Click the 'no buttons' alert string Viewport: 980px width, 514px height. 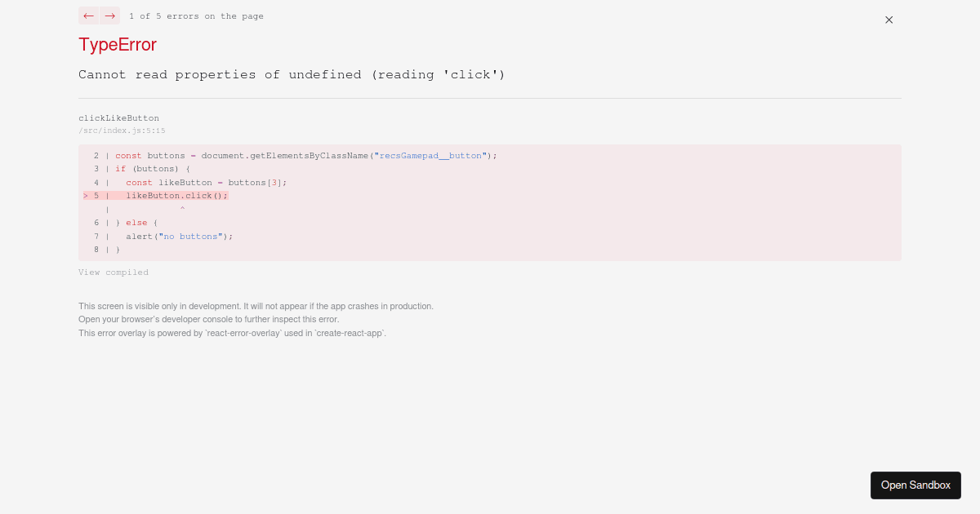tap(190, 237)
